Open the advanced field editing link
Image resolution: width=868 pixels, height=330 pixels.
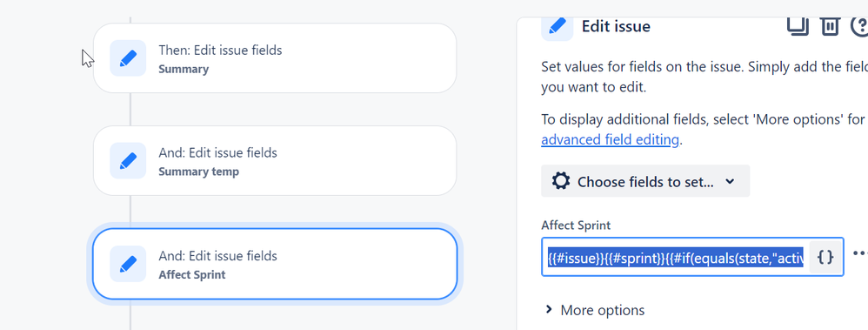pos(610,140)
